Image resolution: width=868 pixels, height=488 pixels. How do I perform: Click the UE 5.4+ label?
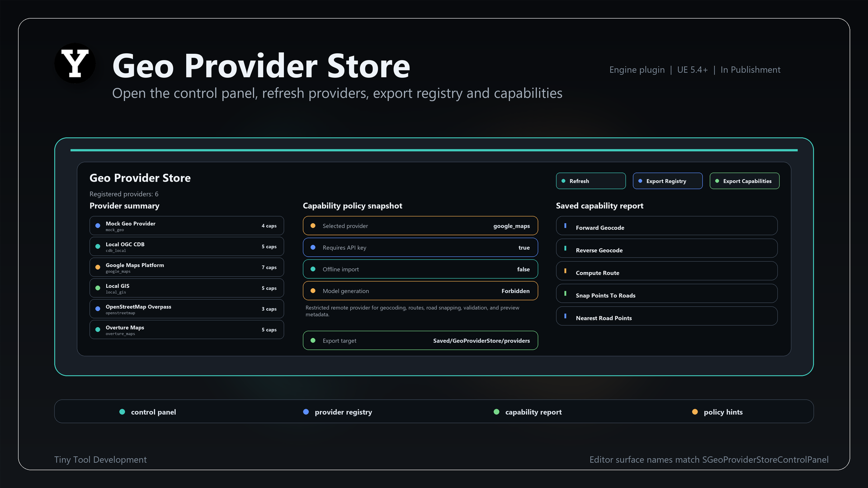coord(693,70)
